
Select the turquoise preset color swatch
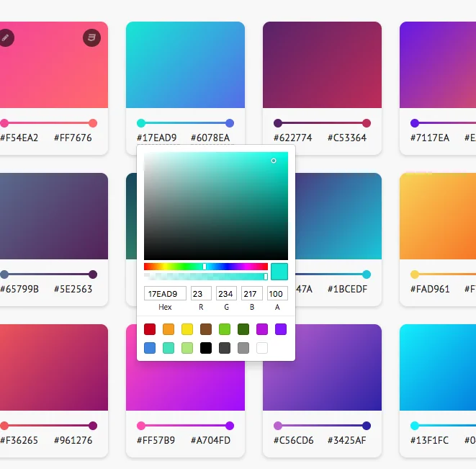[x=169, y=348]
